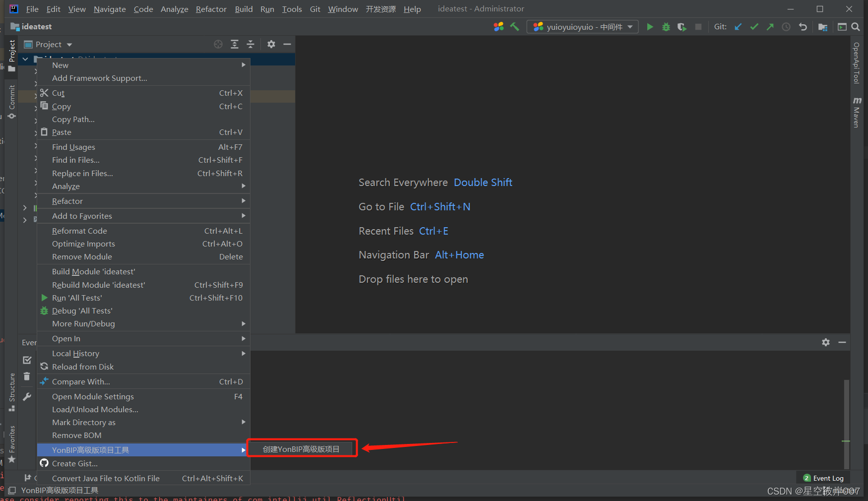
Task: Open the Event Log button in the status bar
Action: click(823, 478)
